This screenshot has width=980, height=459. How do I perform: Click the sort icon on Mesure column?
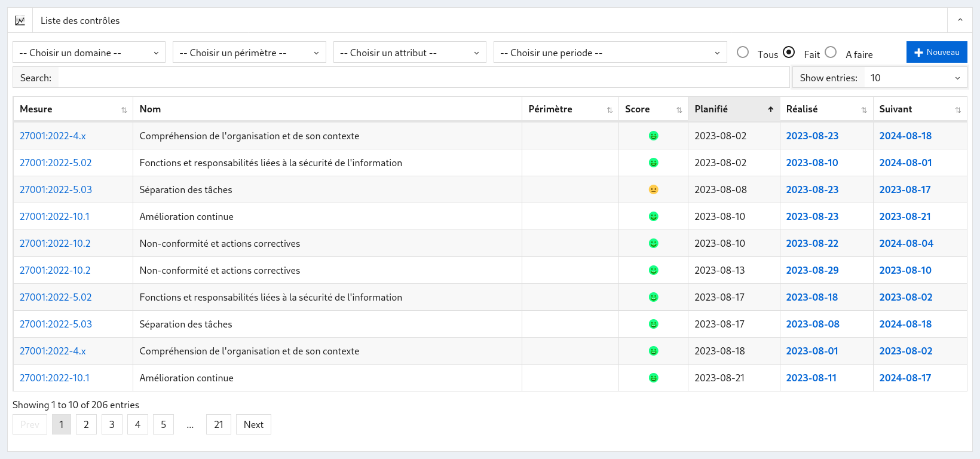(124, 110)
